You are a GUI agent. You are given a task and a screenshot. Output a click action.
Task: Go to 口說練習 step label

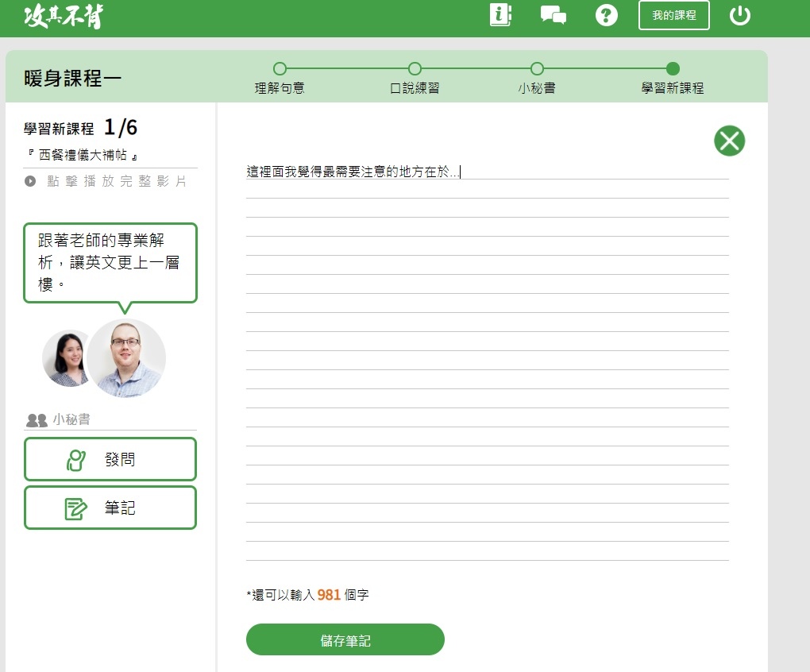pyautogui.click(x=415, y=88)
